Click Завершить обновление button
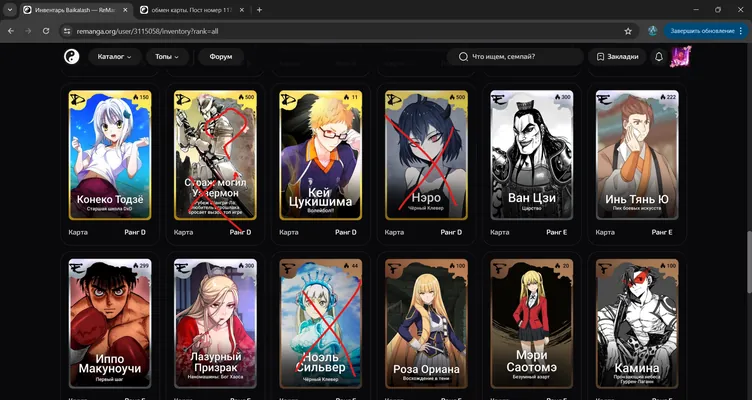Image resolution: width=752 pixels, height=400 pixels. point(703,31)
